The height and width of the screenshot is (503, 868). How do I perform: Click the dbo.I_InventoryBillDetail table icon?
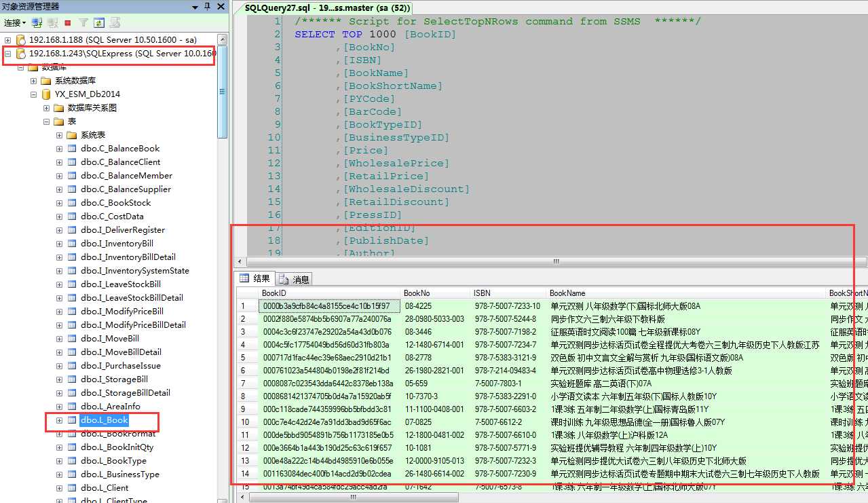point(72,257)
